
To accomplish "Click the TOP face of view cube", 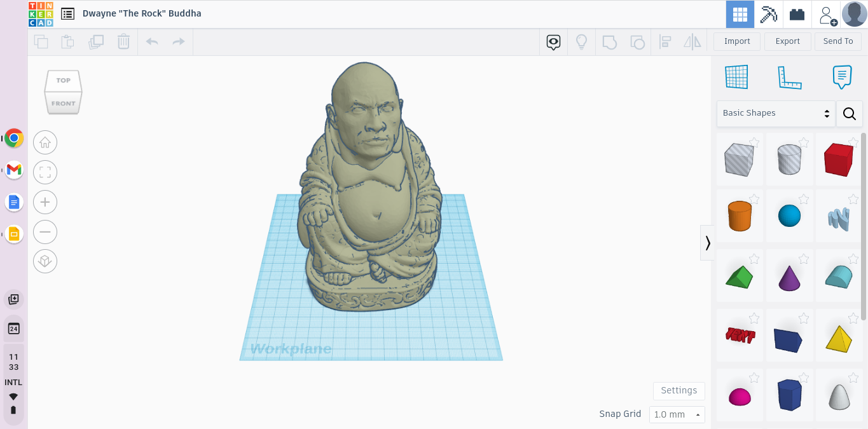I will [63, 81].
